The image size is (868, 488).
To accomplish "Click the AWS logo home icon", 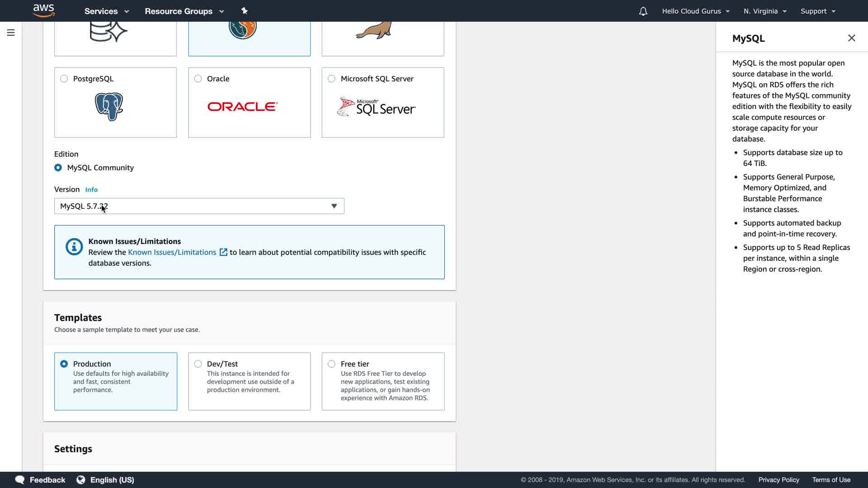I will point(44,10).
